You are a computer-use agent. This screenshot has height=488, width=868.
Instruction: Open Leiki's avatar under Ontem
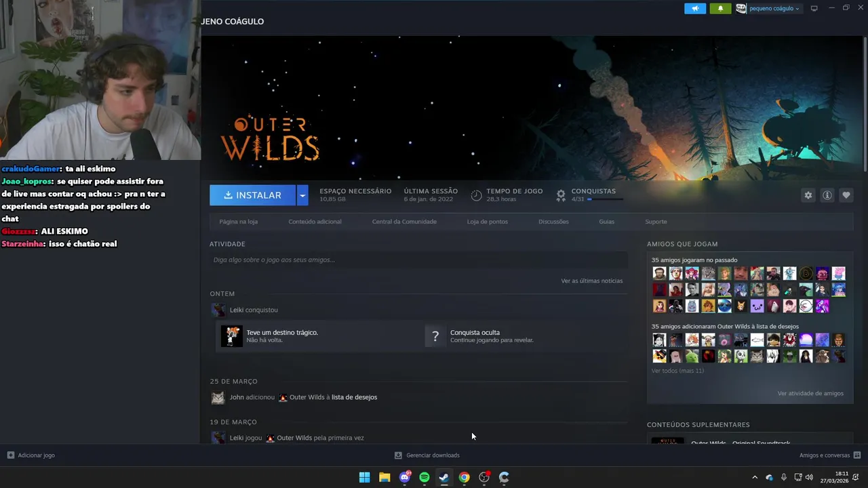pos(218,310)
